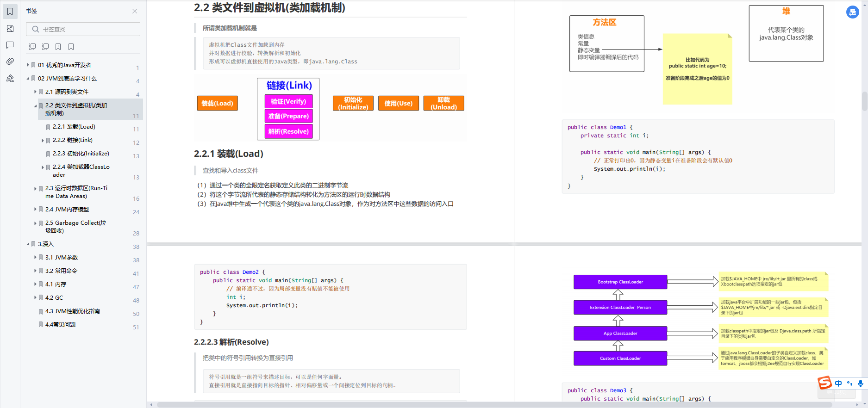Viewport: 868px width, 408px height.
Task: Expand all bookmarks icon
Action: tap(32, 47)
